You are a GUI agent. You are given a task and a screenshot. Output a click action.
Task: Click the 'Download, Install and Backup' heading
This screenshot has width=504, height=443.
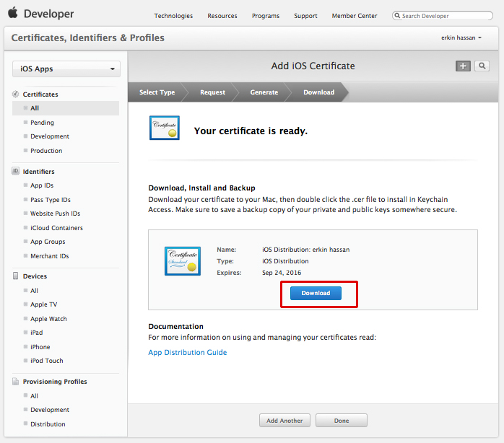coord(201,188)
